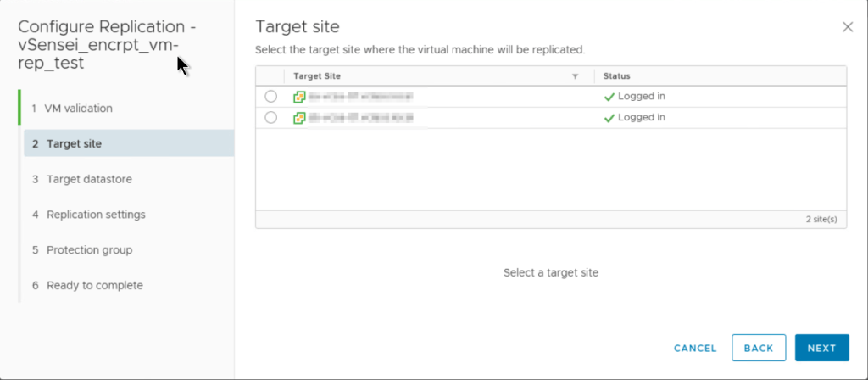Open the Replication settings step

pyautogui.click(x=95, y=215)
